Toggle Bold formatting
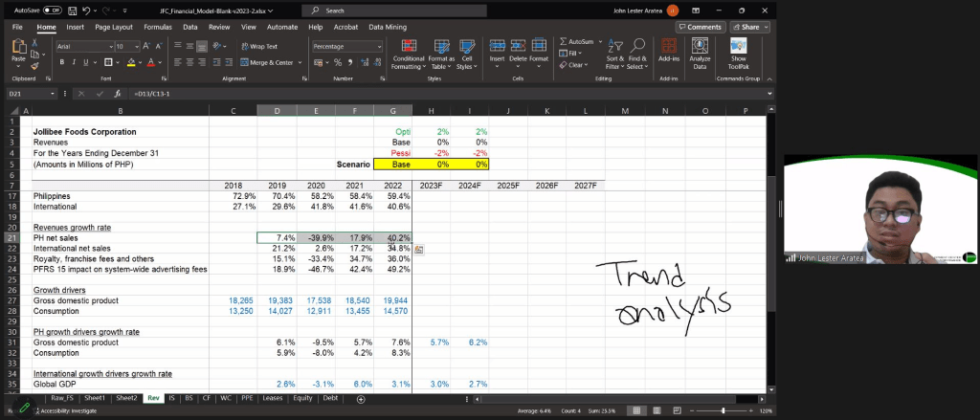This screenshot has width=980, height=420. click(61, 62)
